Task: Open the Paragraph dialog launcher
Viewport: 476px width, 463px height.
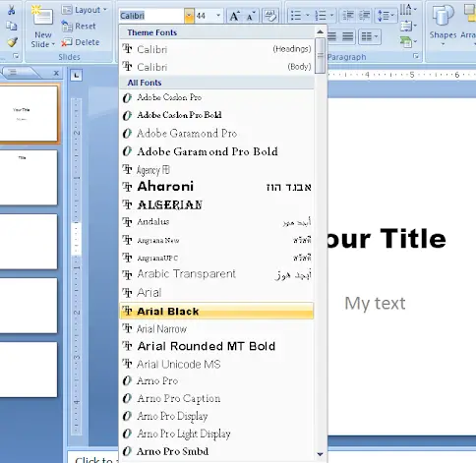Action: click(x=416, y=56)
